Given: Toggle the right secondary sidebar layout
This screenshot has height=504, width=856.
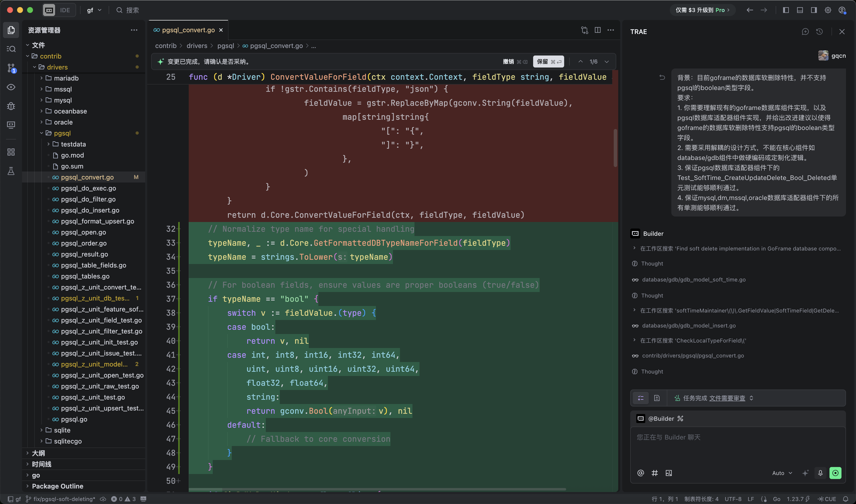Looking at the screenshot, I should point(814,10).
